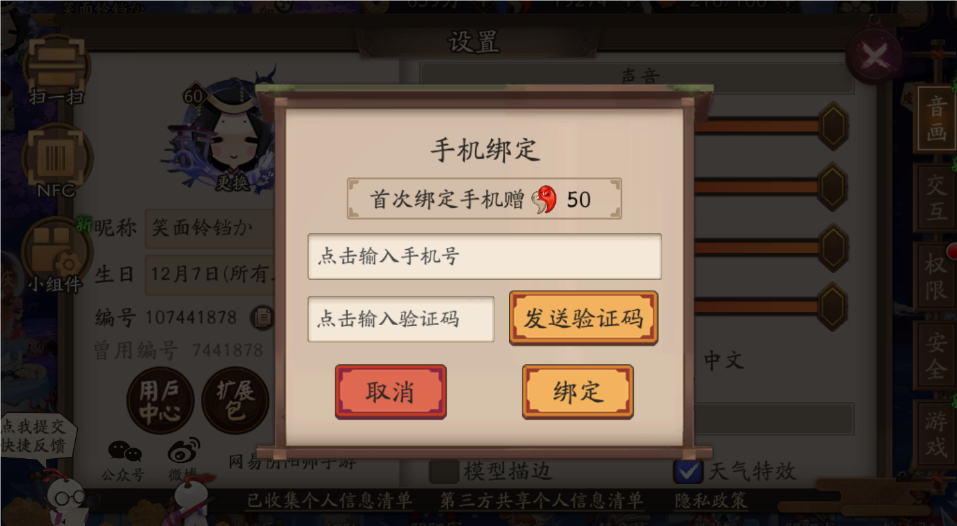Tap the WeChat 公众号 icon
Viewport: 957px width, 526px height.
pyautogui.click(x=125, y=459)
